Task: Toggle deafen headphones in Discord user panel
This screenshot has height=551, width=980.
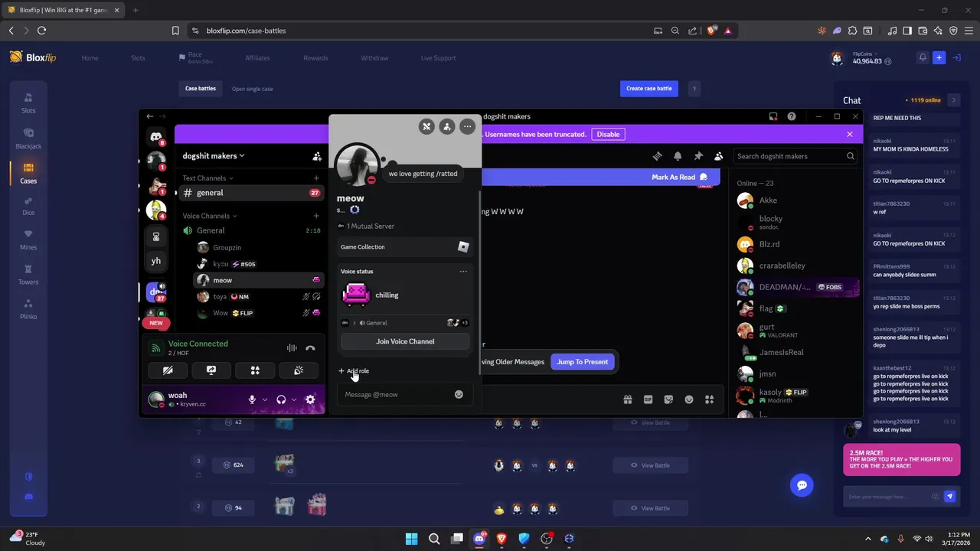Action: click(281, 399)
